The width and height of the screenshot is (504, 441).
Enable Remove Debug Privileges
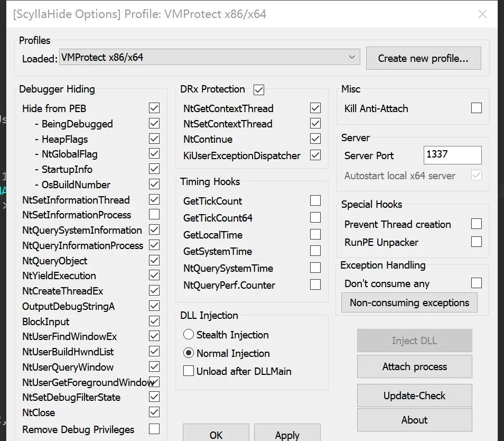154,429
